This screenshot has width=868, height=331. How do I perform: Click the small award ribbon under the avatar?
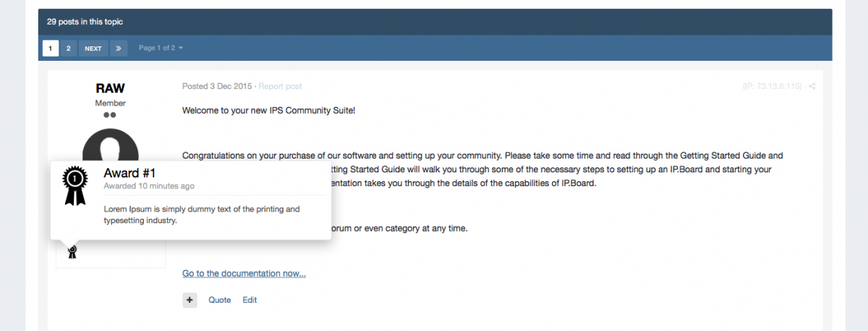[72, 252]
